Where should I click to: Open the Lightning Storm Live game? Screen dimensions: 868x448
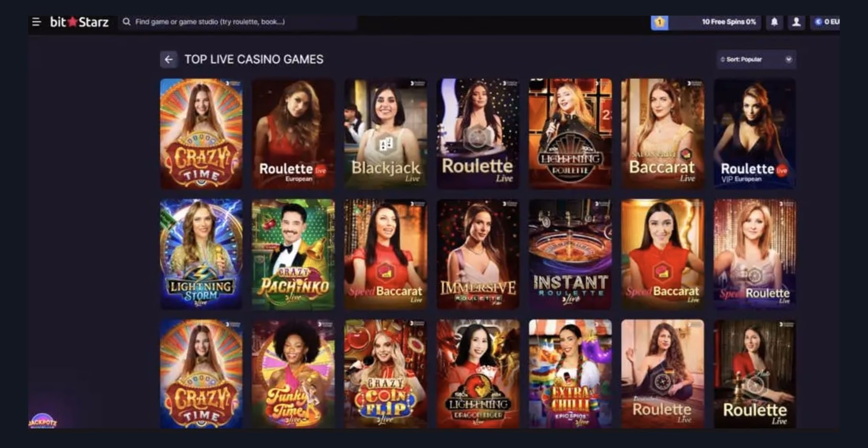click(x=201, y=254)
